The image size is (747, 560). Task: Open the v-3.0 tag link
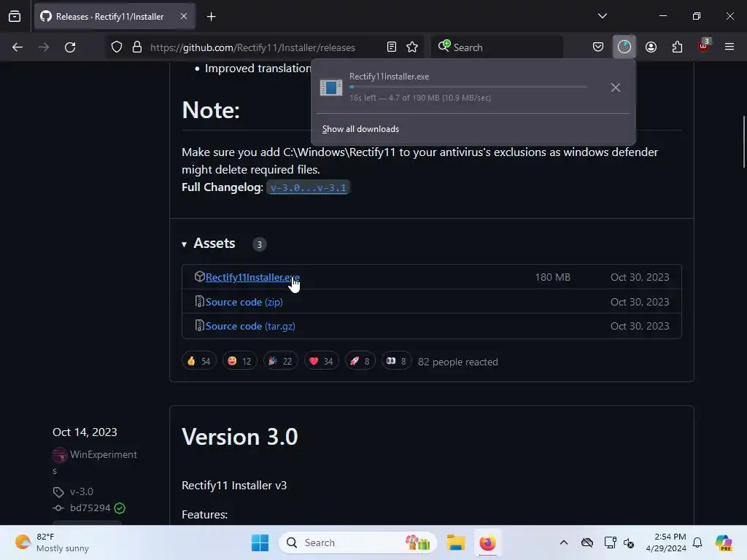point(82,491)
